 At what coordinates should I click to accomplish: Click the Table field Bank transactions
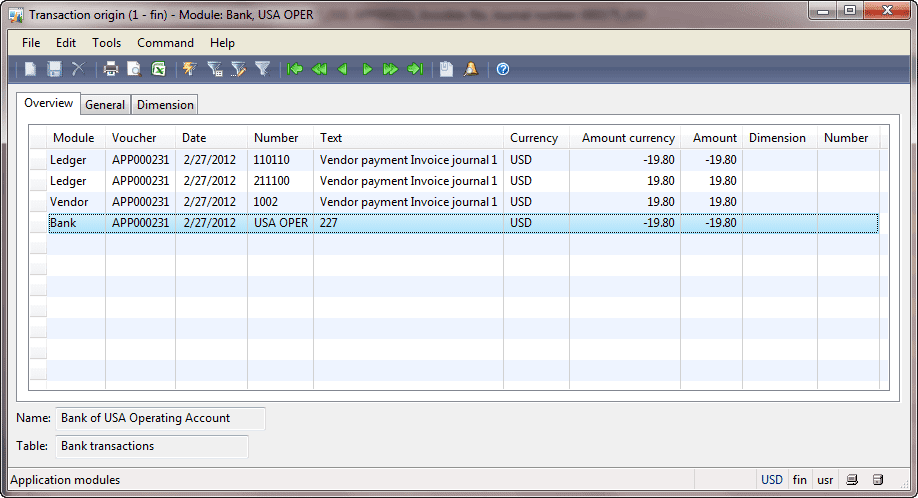pos(152,446)
